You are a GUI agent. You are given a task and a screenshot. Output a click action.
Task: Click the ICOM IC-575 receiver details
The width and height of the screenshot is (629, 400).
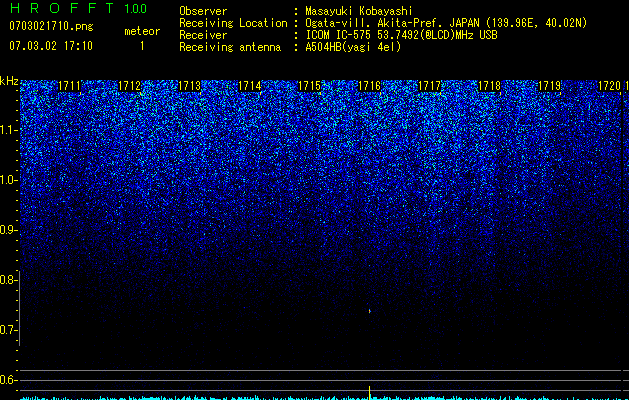(401, 35)
